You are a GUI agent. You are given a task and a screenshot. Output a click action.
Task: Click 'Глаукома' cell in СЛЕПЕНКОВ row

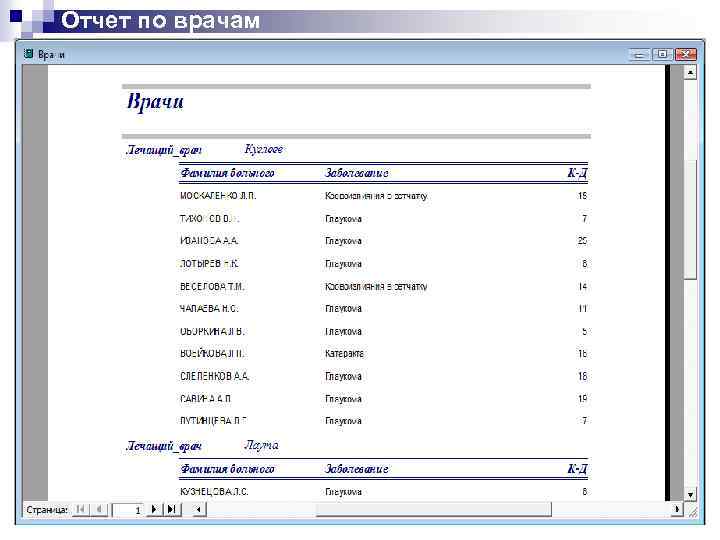click(343, 376)
